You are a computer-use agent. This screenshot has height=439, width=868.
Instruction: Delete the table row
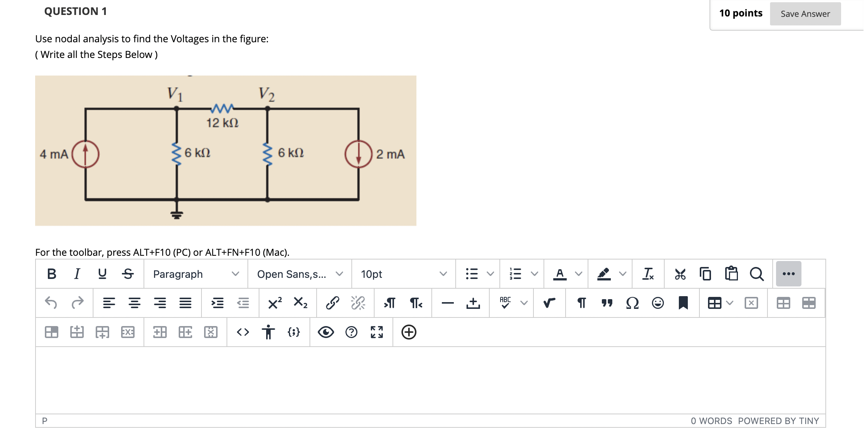coord(128,332)
